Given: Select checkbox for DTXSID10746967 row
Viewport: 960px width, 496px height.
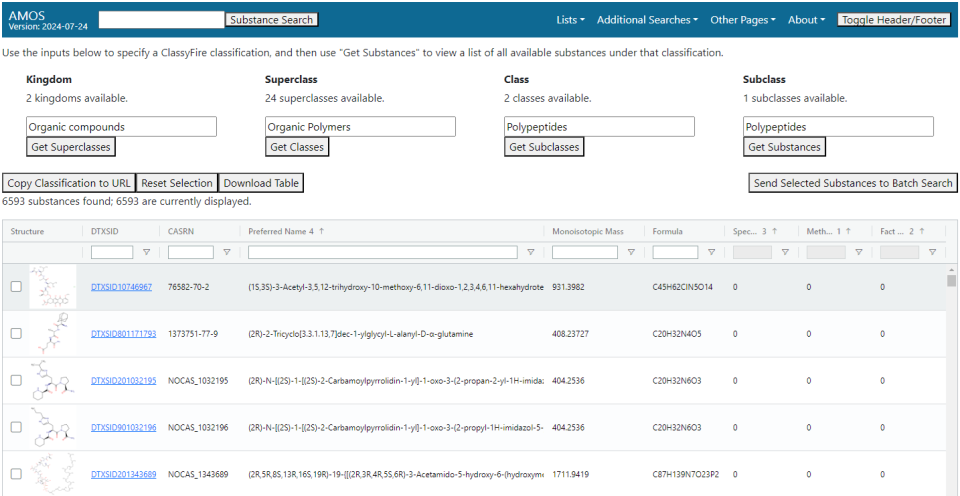Looking at the screenshot, I should tap(15, 287).
